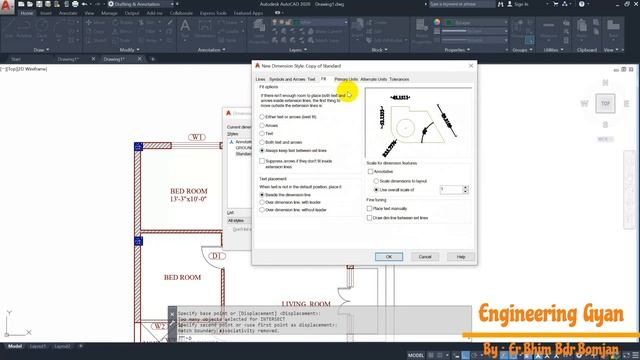Viewport: 640px width, 360px height.
Task: Select the Circle tool in Draw panel
Action: pyautogui.click(x=42, y=29)
